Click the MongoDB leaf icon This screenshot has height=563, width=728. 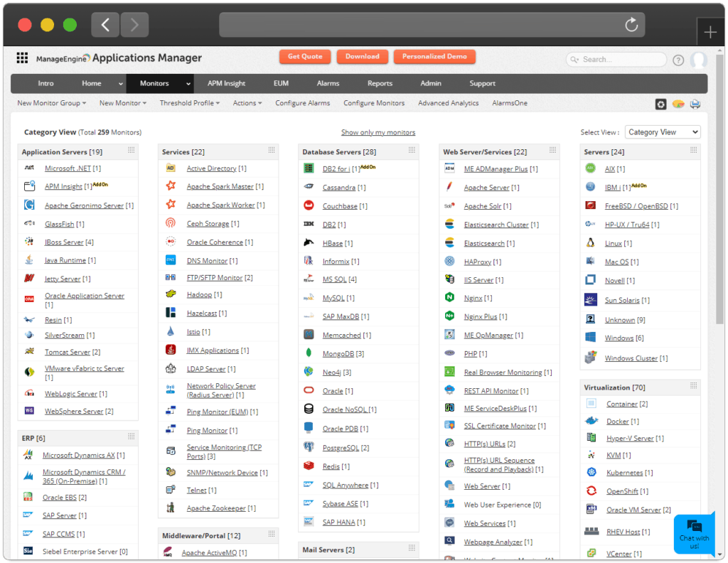click(x=309, y=353)
